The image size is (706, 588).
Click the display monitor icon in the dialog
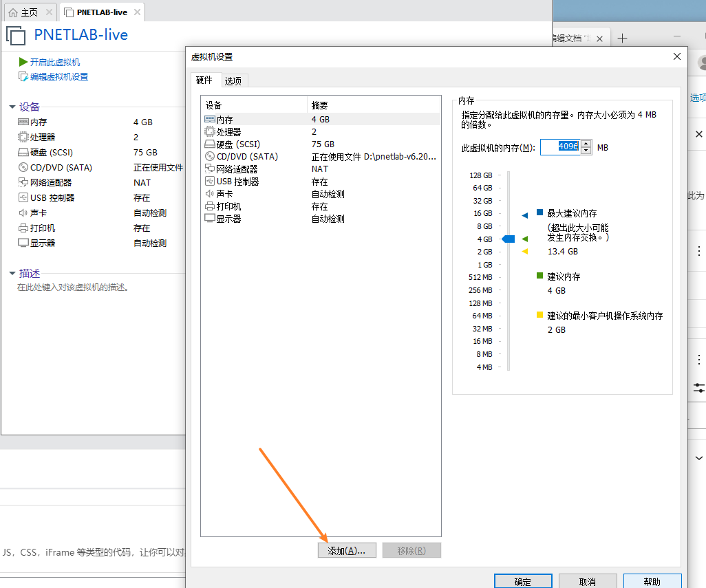[210, 219]
